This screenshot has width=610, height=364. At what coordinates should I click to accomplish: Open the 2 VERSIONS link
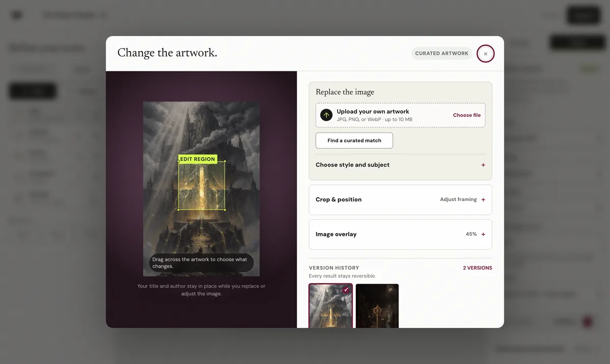(477, 268)
